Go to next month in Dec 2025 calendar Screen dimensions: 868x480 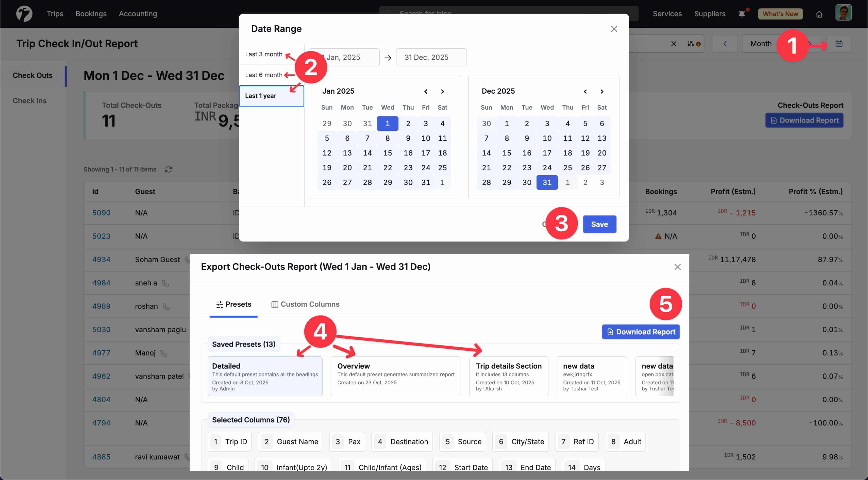[x=602, y=91]
